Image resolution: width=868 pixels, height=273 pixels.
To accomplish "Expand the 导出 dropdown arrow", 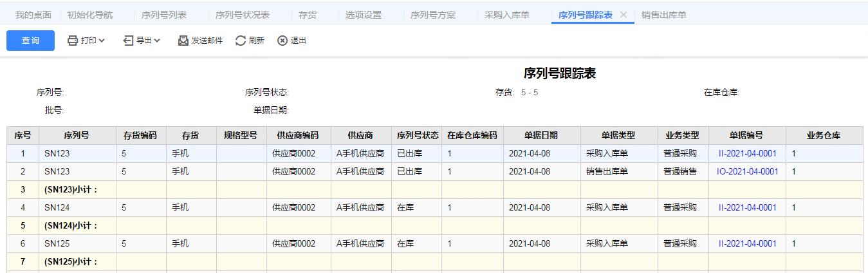I will tap(157, 41).
